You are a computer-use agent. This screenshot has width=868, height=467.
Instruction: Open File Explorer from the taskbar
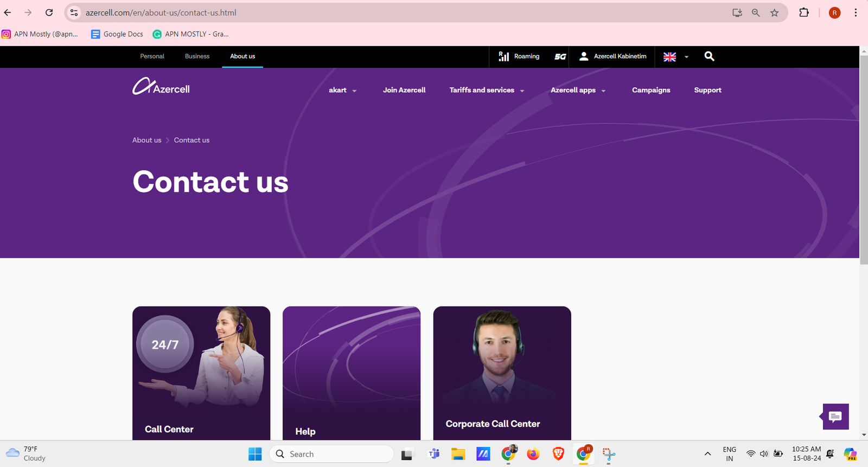pos(458,454)
